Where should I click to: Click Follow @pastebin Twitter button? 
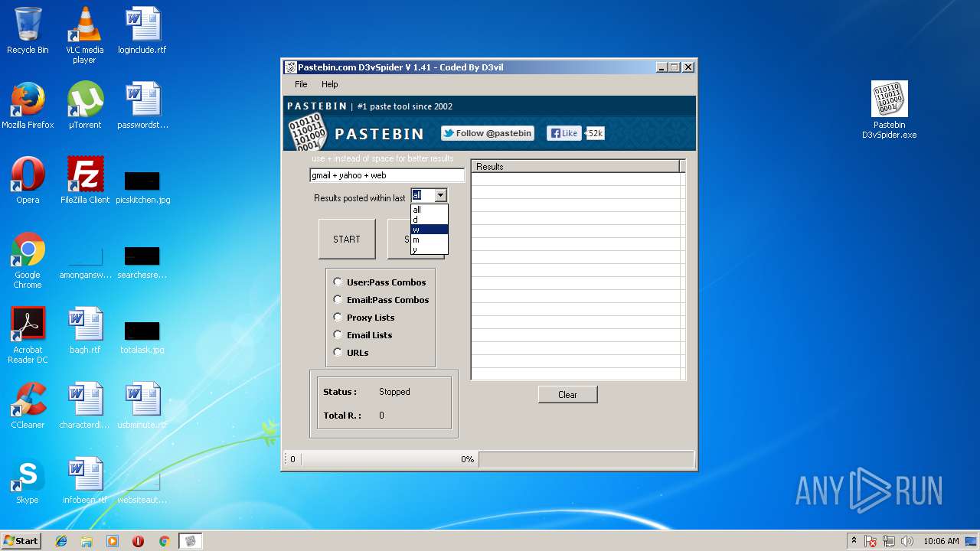pyautogui.click(x=488, y=133)
